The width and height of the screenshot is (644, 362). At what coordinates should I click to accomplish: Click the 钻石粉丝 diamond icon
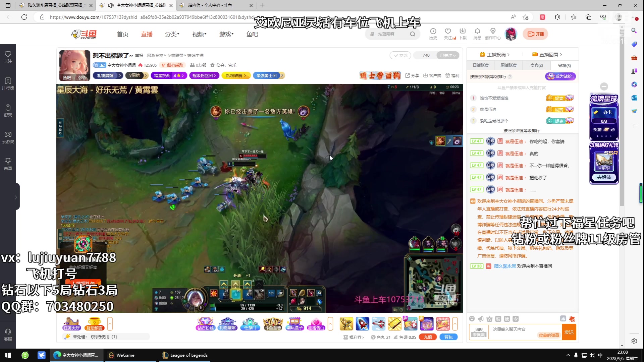coord(205,324)
